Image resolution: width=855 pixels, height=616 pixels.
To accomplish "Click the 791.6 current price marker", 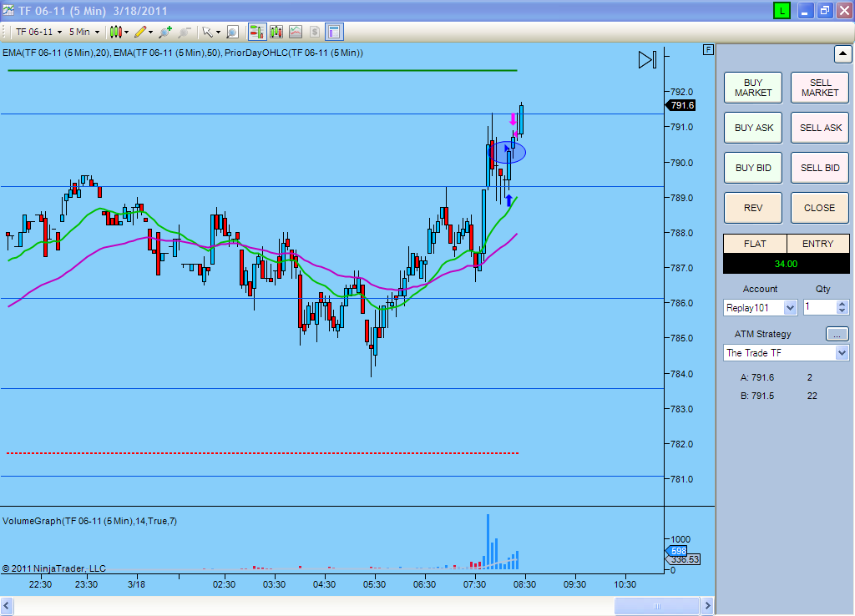I will click(x=680, y=105).
